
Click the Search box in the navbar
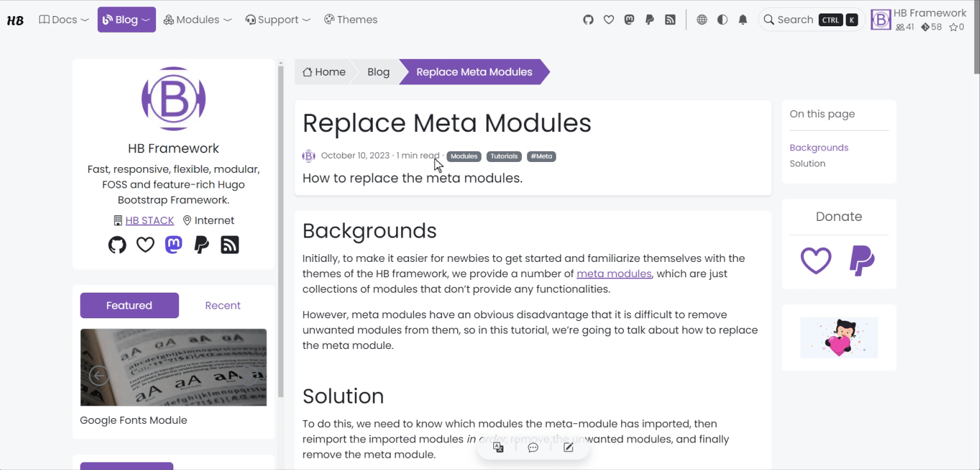[810, 20]
